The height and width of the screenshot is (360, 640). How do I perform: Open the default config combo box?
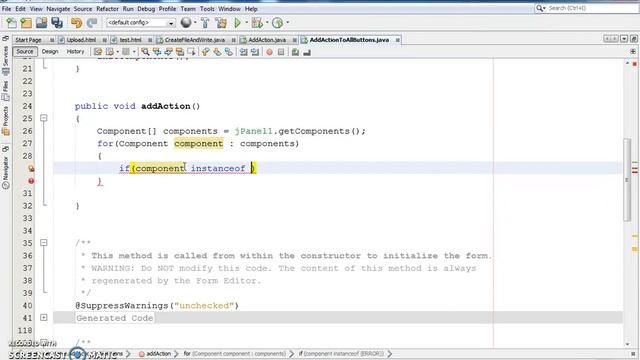coord(140,23)
